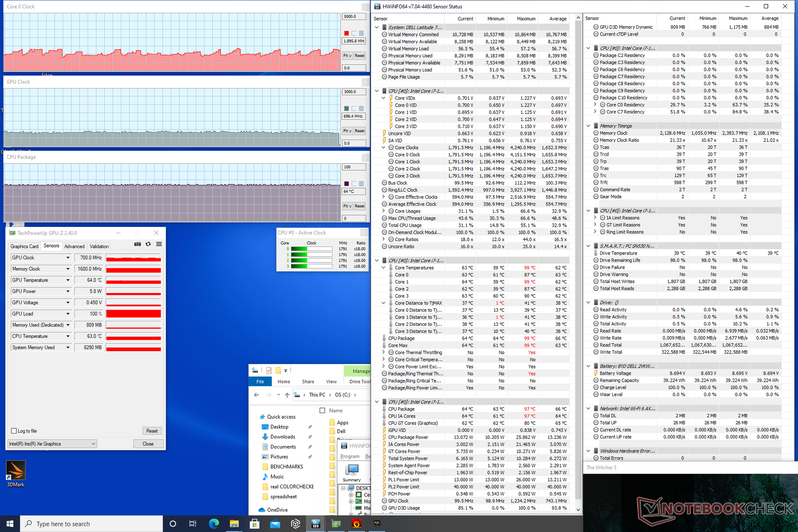Click the GPU-Z screenshot camera icon
Image resolution: width=798 pixels, height=532 pixels.
coord(137,244)
